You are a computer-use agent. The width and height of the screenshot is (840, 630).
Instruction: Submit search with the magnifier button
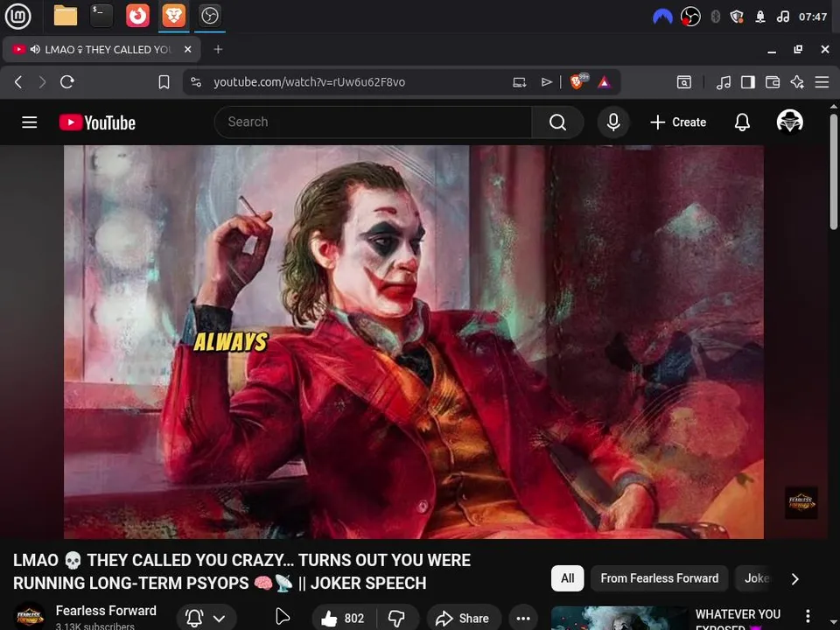click(x=557, y=122)
